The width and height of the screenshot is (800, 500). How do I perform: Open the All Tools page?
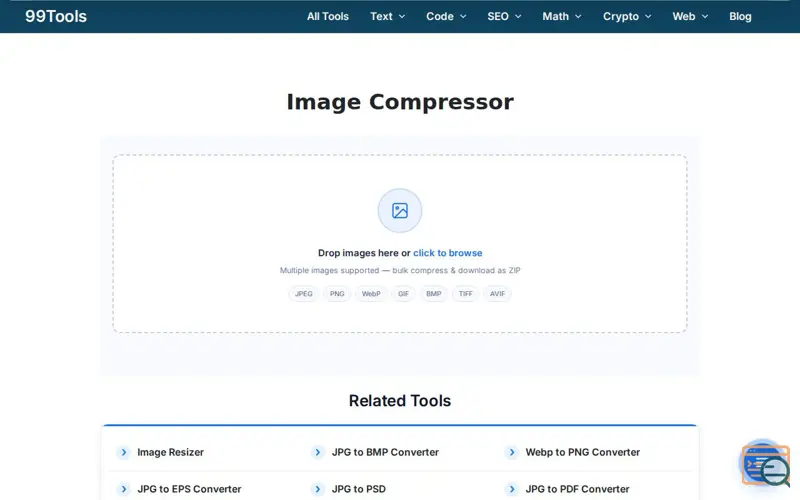(328, 16)
